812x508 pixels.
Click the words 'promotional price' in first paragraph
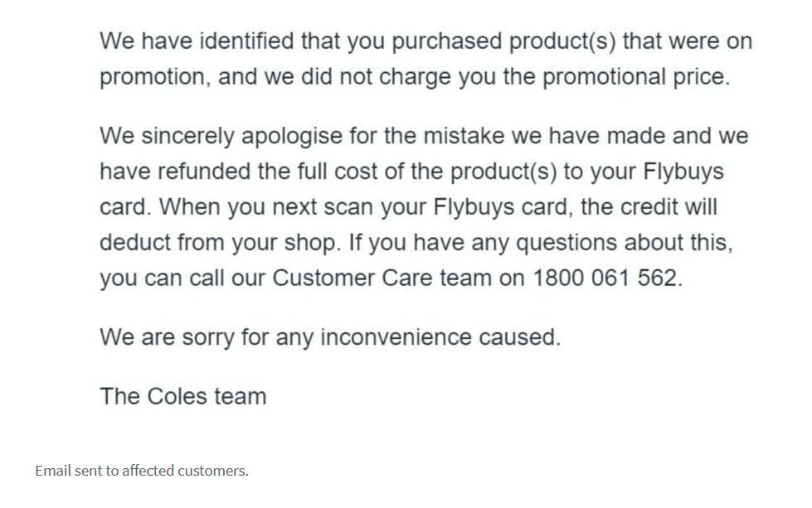click(x=634, y=77)
